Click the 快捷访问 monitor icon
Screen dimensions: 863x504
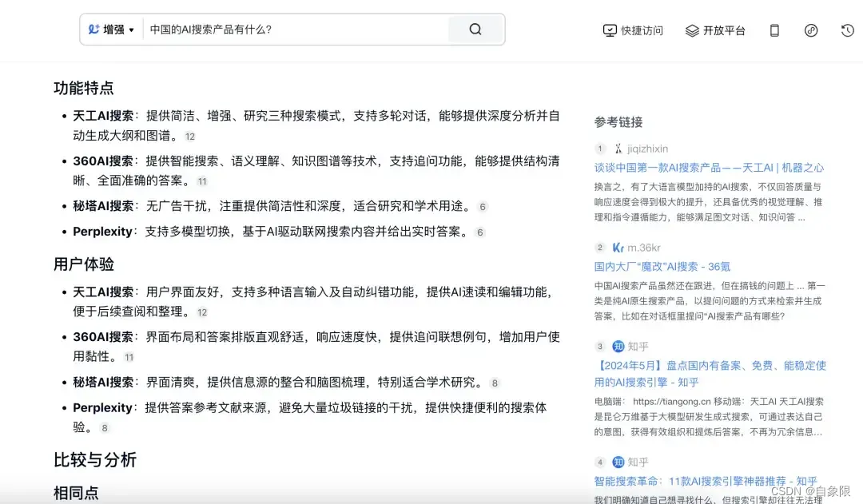(x=610, y=30)
